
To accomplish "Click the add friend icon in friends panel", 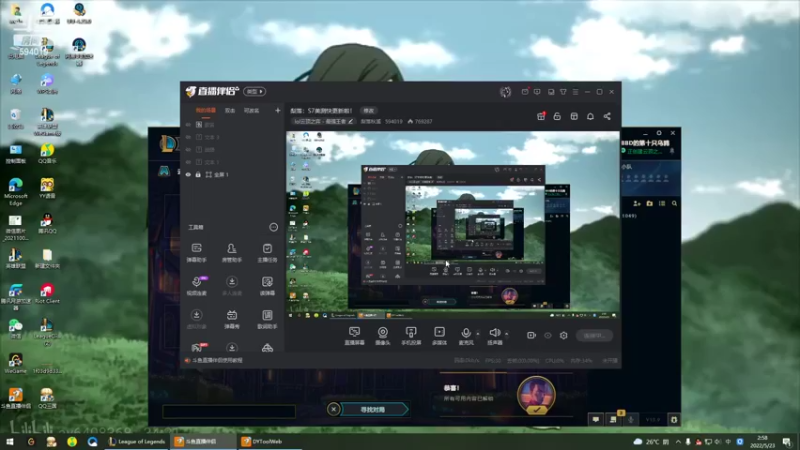I will [637, 203].
